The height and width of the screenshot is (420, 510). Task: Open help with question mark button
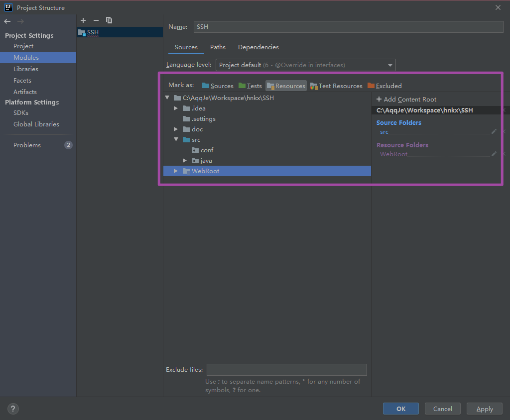click(x=13, y=409)
